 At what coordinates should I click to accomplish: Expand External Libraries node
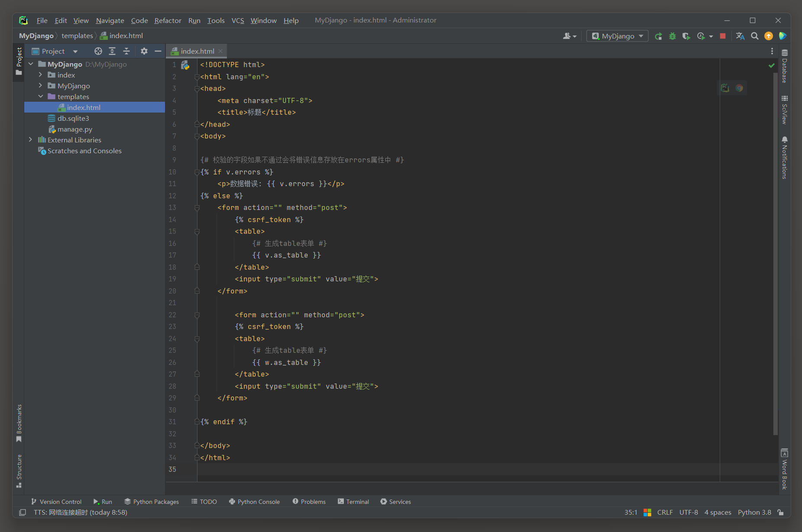click(x=30, y=140)
